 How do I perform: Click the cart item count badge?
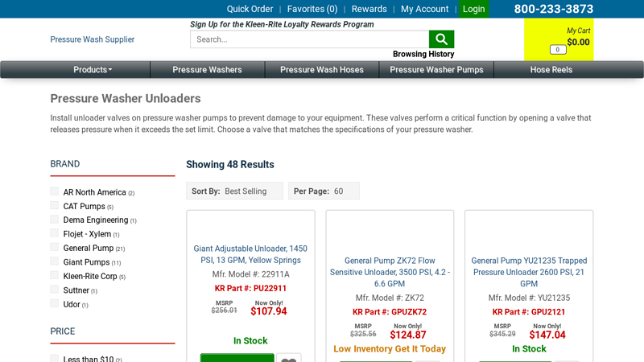[558, 50]
